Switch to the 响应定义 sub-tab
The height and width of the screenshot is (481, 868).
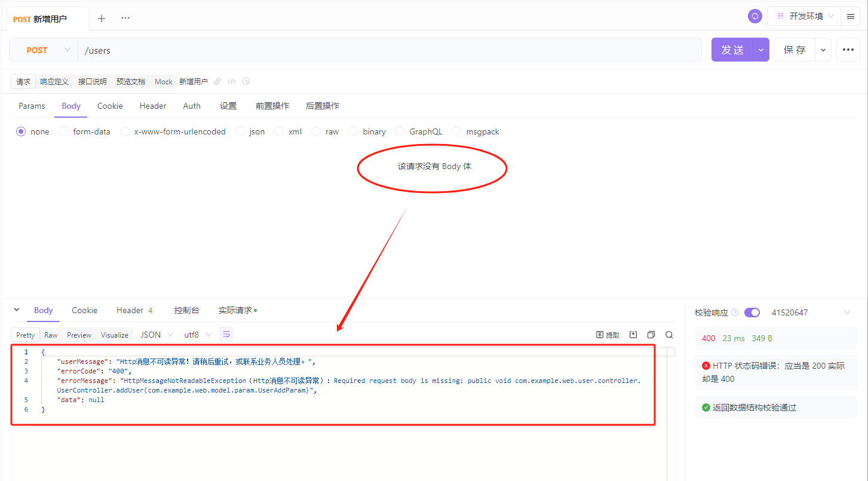click(x=54, y=82)
